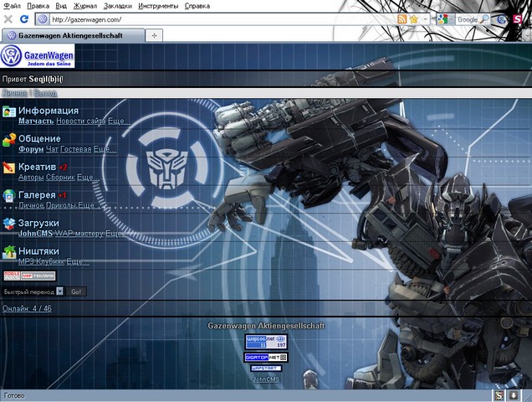
Task: Open the Новости сайта link
Action: click(81, 121)
